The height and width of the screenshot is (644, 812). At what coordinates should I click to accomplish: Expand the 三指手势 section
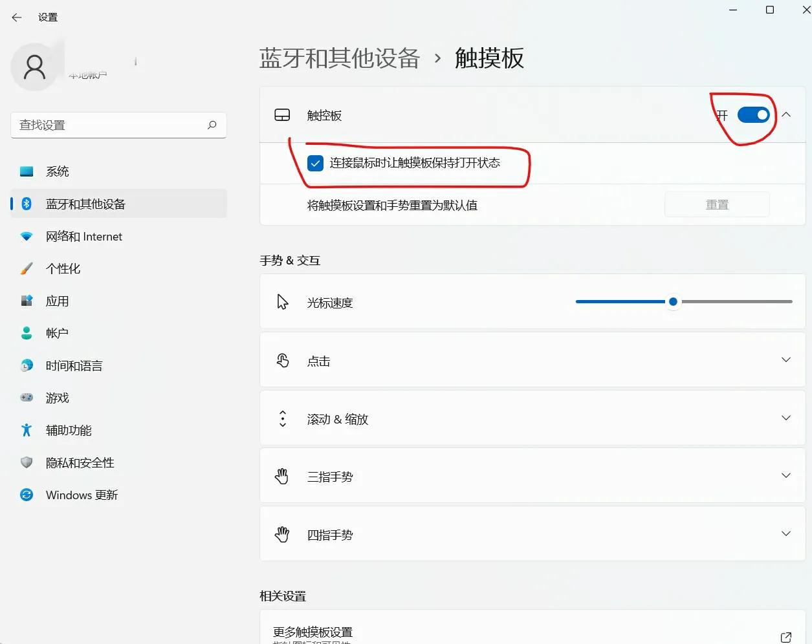tap(785, 476)
